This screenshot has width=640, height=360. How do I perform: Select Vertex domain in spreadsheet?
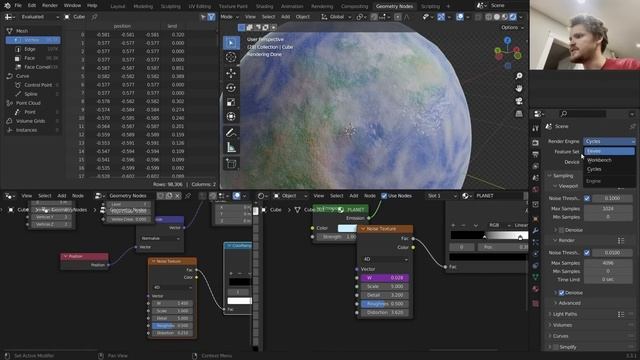tap(33, 40)
